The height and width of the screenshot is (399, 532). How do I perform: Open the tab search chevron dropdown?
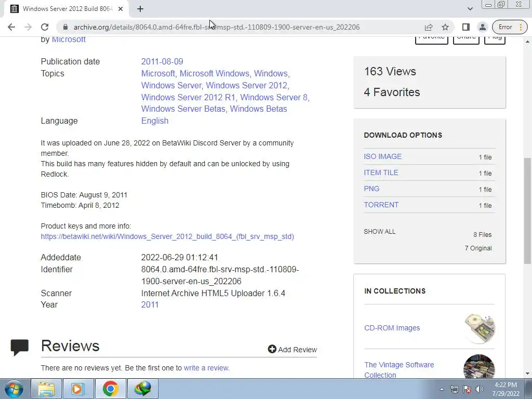pos(470,9)
